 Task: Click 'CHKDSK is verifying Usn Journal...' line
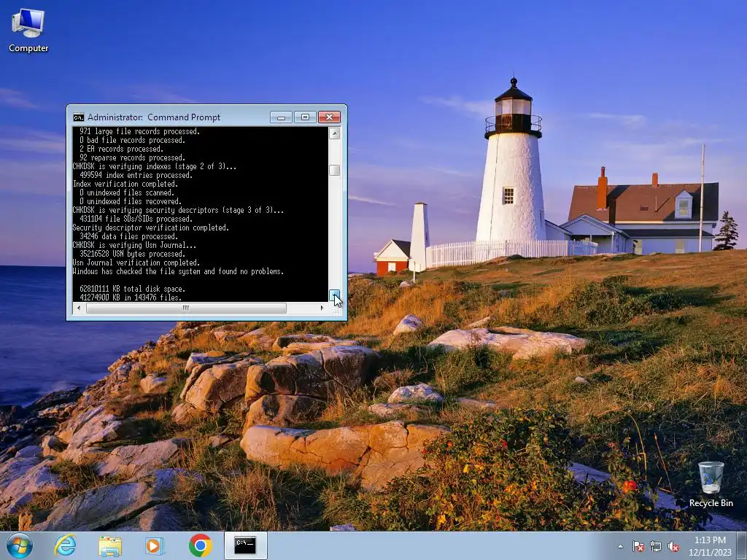point(134,245)
